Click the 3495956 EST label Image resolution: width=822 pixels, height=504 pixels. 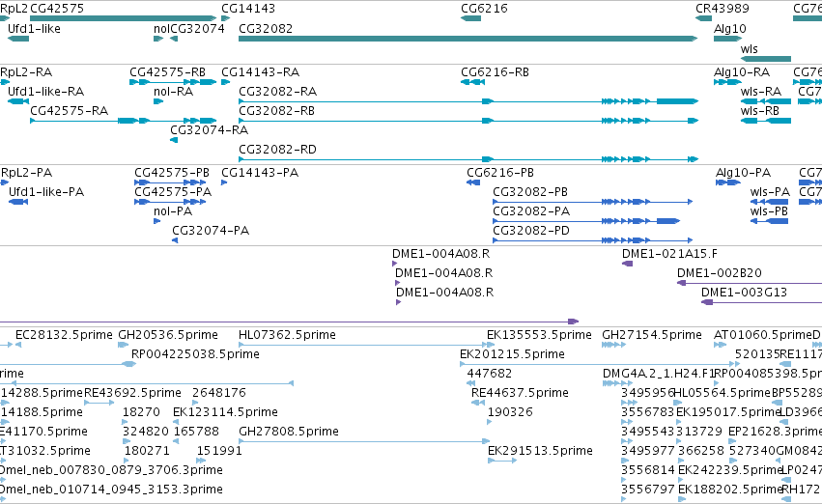coord(648,394)
